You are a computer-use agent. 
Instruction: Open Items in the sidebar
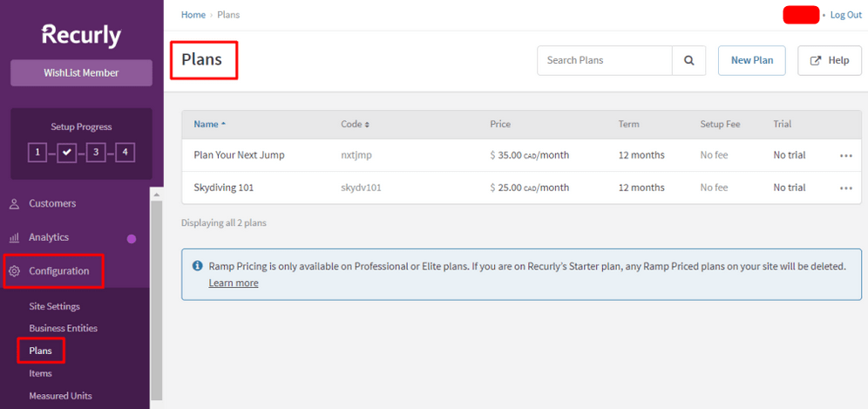40,373
